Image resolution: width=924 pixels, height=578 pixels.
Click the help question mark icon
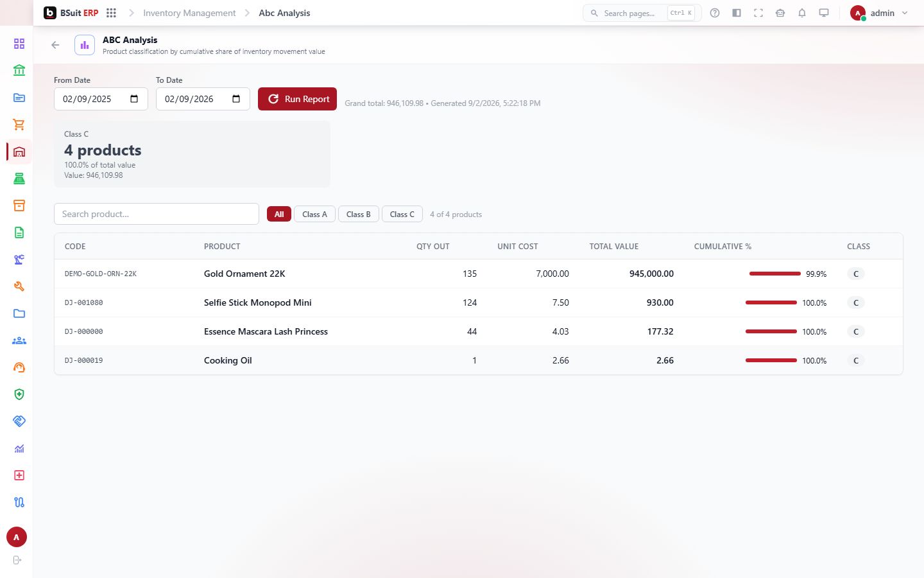[715, 13]
